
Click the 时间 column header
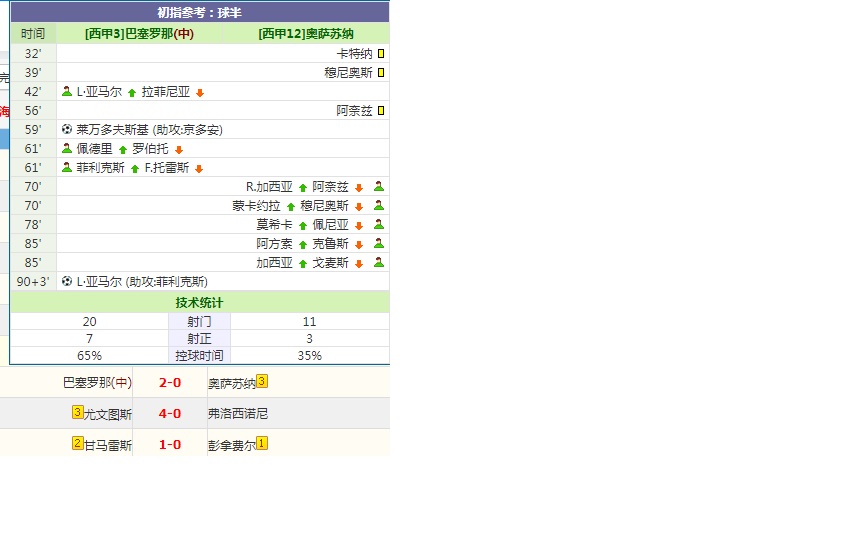tap(33, 34)
